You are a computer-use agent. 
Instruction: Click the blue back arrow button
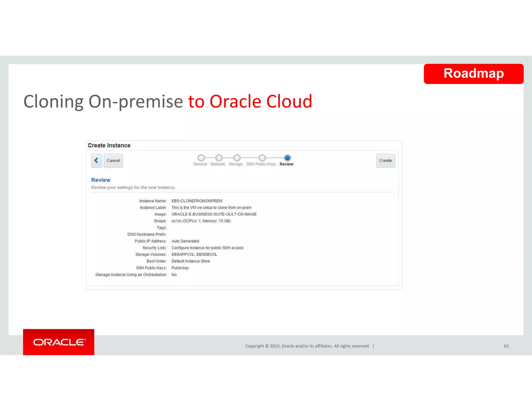[x=96, y=161]
